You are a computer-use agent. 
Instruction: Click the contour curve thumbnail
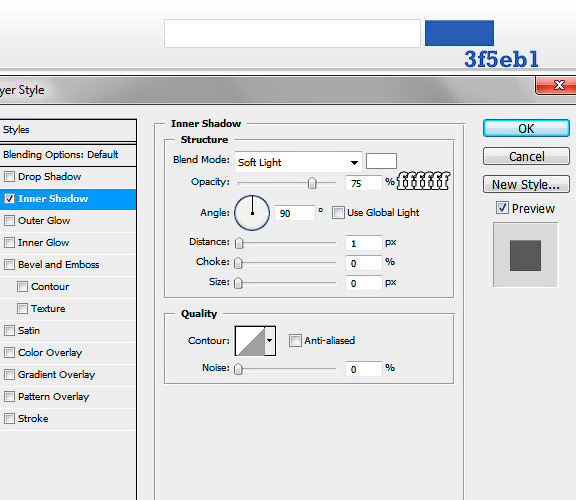tap(250, 341)
